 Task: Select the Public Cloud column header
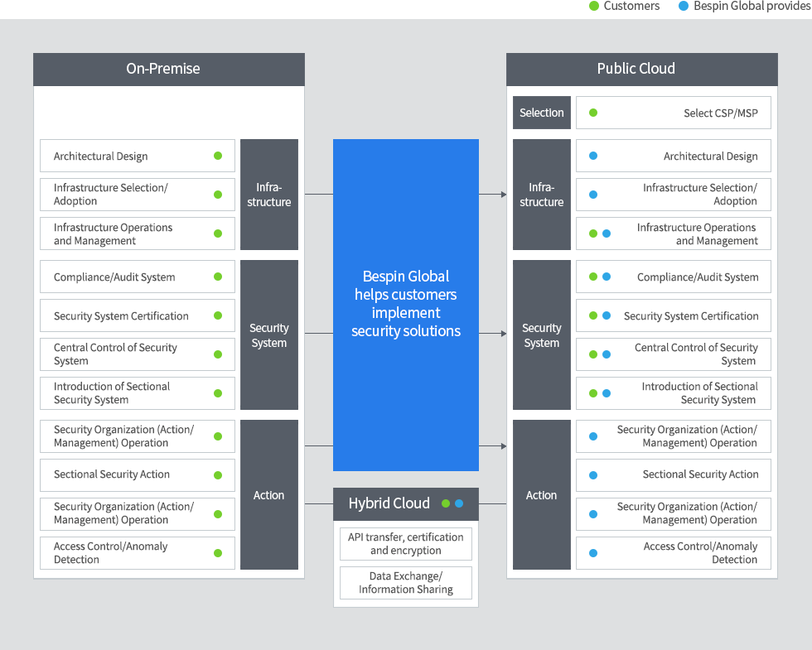(641, 70)
